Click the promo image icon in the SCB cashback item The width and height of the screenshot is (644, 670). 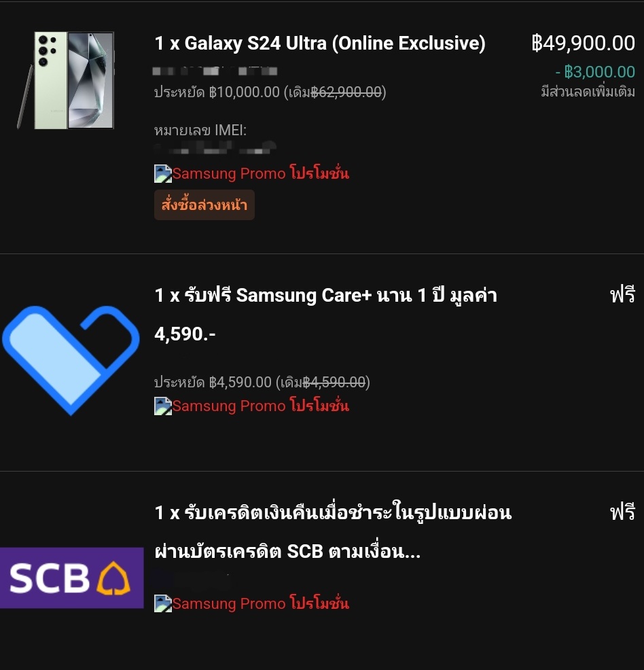click(x=163, y=603)
